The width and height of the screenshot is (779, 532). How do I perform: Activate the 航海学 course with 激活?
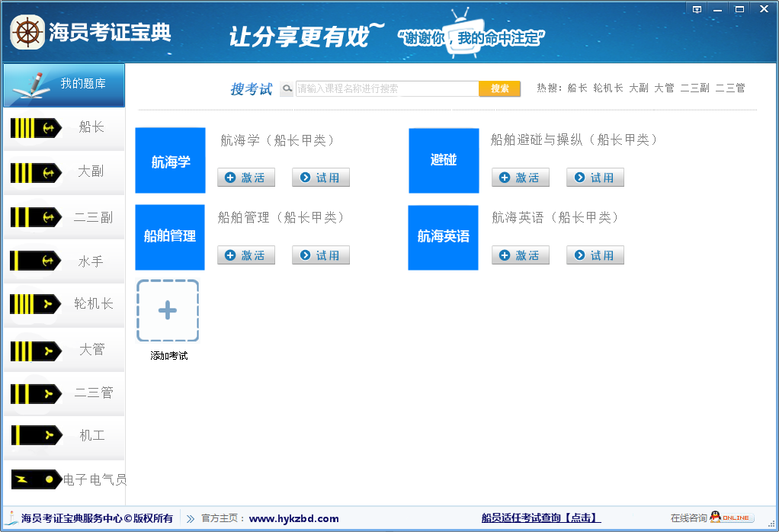point(245,178)
